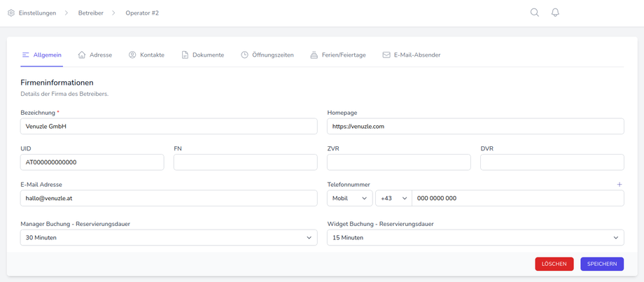Click into the Bezeichnung text field

[x=169, y=127]
